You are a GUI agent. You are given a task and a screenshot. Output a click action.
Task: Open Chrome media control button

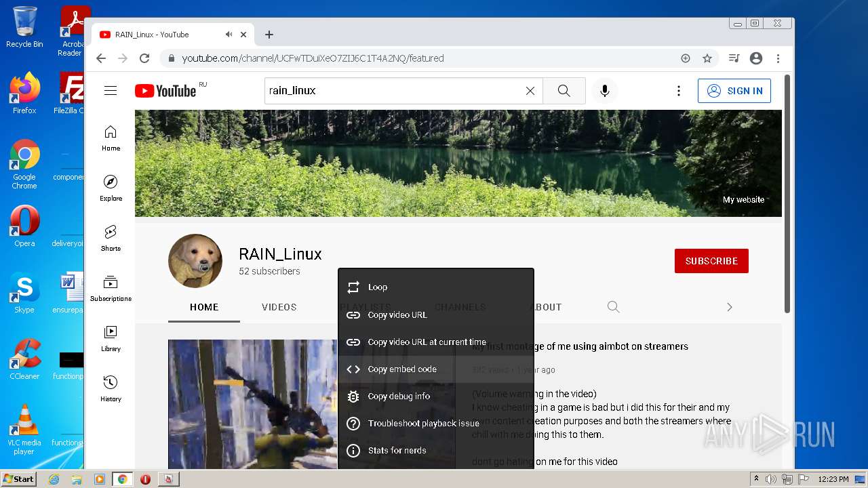point(734,58)
